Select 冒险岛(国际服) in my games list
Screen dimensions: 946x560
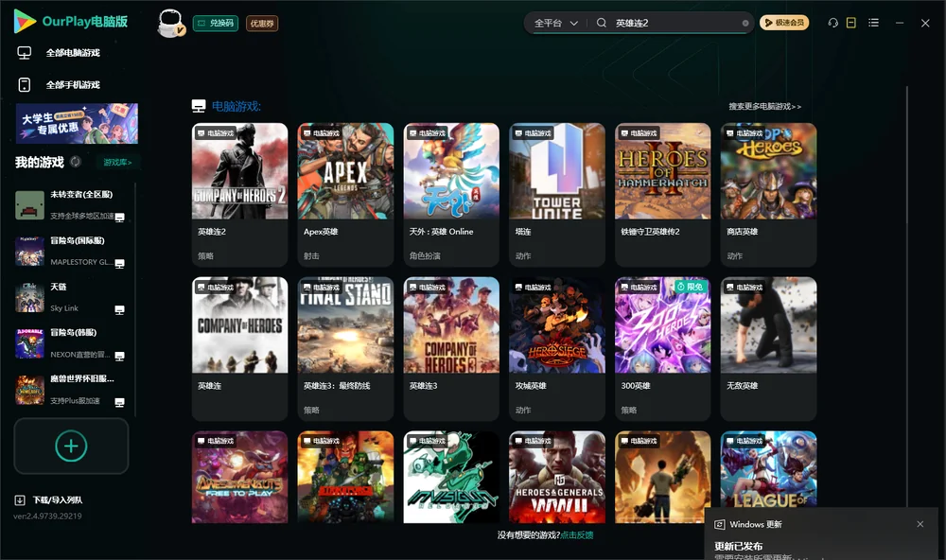tap(71, 251)
